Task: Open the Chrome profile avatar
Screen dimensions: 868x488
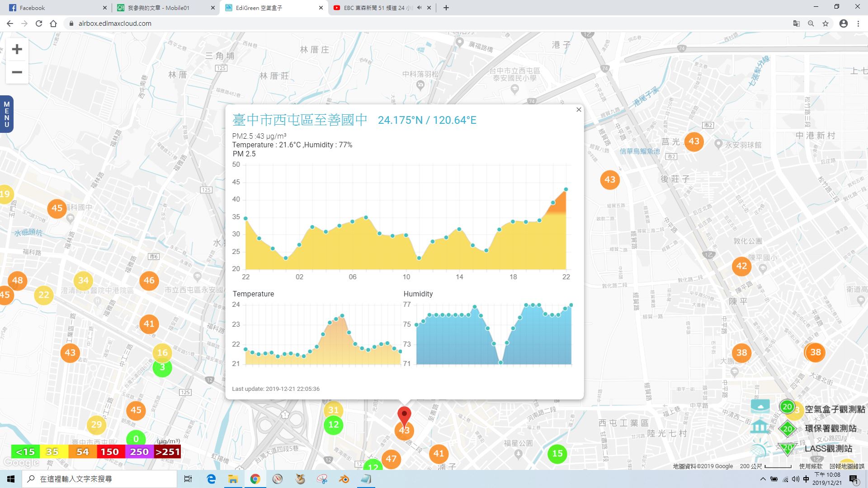Action: (x=844, y=23)
